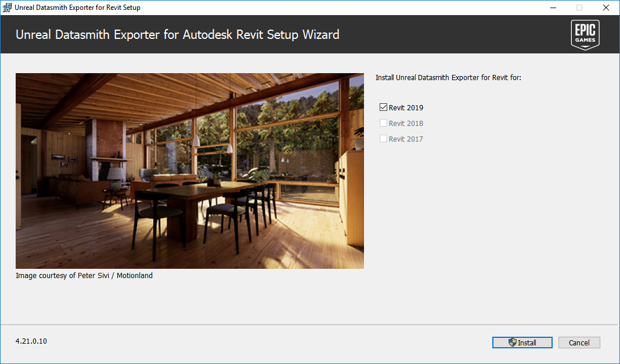Click the interior render preview image
Image resolution: width=620 pixels, height=364 pixels.
pos(190,170)
